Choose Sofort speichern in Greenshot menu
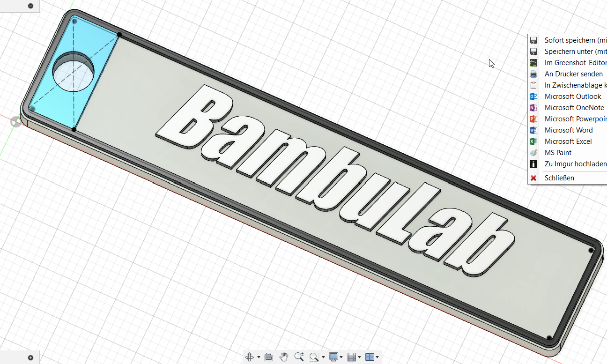 pyautogui.click(x=568, y=40)
